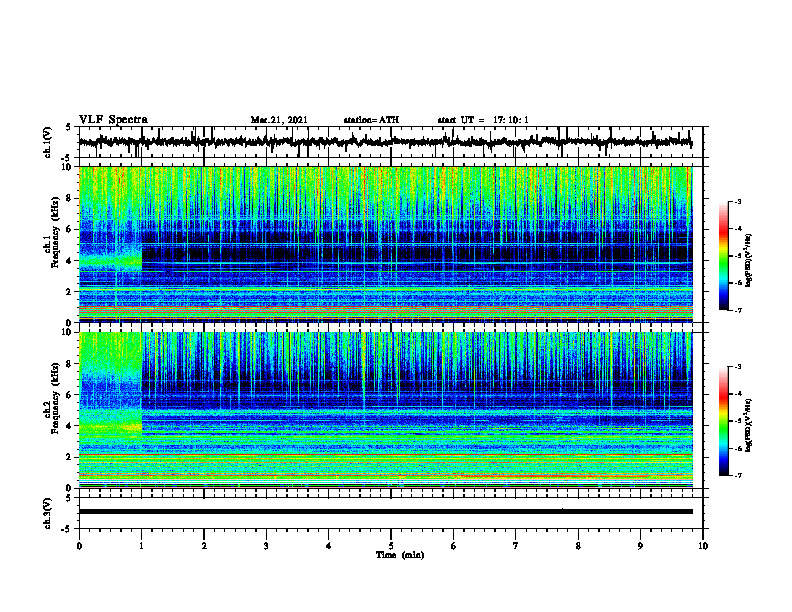Select the "Time (min)" axis title

click(x=400, y=555)
